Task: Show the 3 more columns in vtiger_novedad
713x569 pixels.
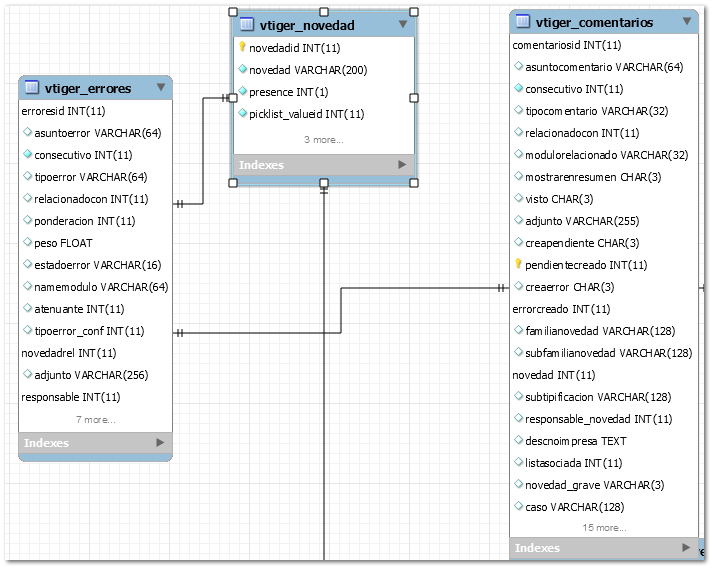Action: point(324,140)
